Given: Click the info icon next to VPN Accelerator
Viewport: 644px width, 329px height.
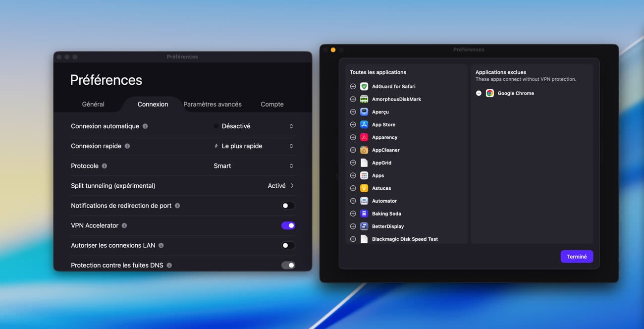Looking at the screenshot, I should [x=124, y=225].
